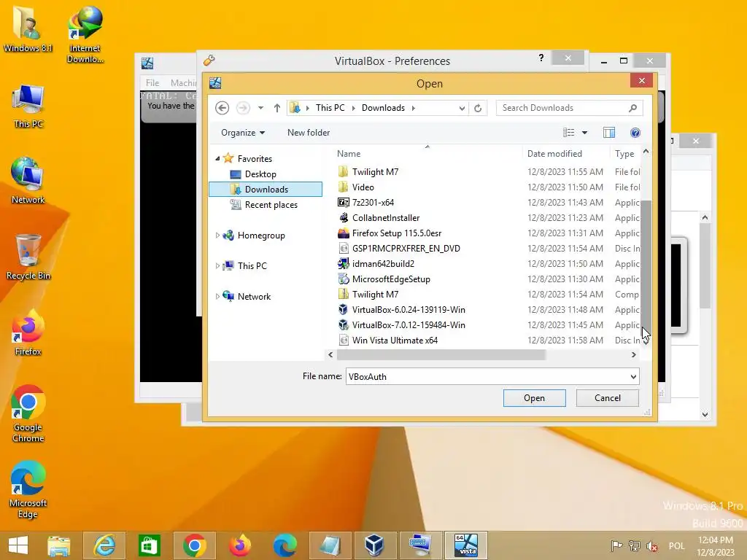Screen dimensions: 747x560
Task: Expand the Homegroup tree node
Action: coord(217,236)
